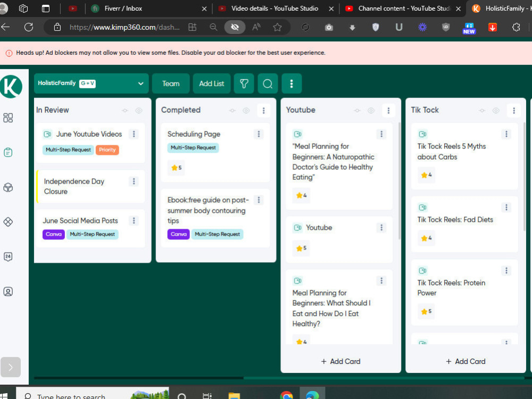532x399 pixels.
Task: Close the Fiverr / Inbox tab
Action: click(204, 9)
